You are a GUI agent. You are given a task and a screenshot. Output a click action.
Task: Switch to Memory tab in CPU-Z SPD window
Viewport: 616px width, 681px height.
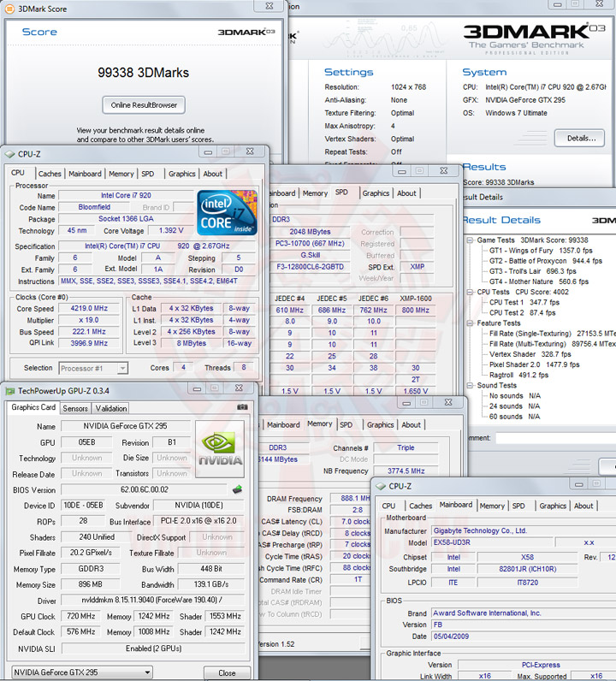(x=315, y=193)
